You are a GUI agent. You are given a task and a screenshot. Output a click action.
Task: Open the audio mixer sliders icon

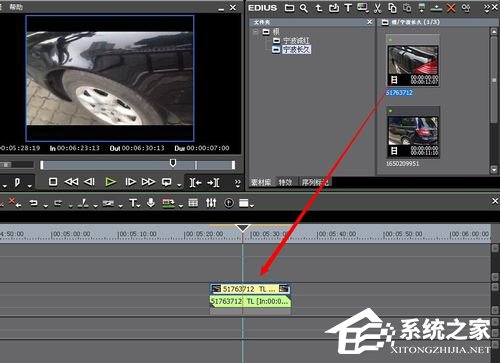pyautogui.click(x=211, y=203)
